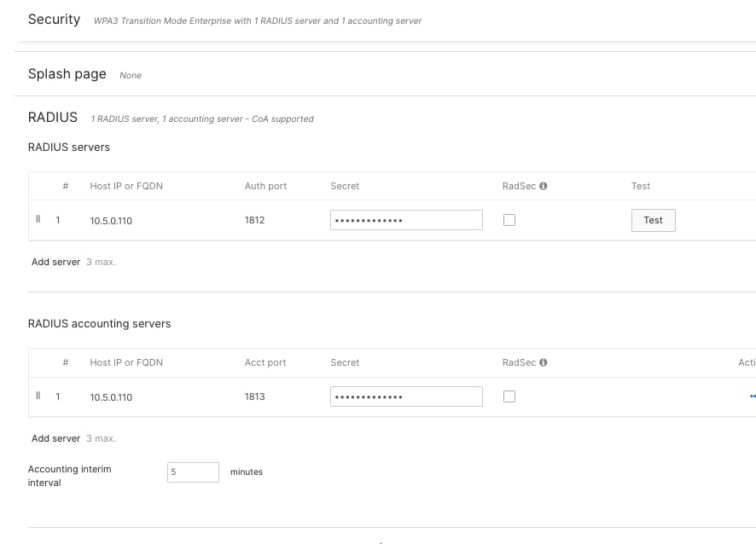Click Test for RADIUS server 10.5.0.110
This screenshot has height=544, width=756.
(653, 220)
